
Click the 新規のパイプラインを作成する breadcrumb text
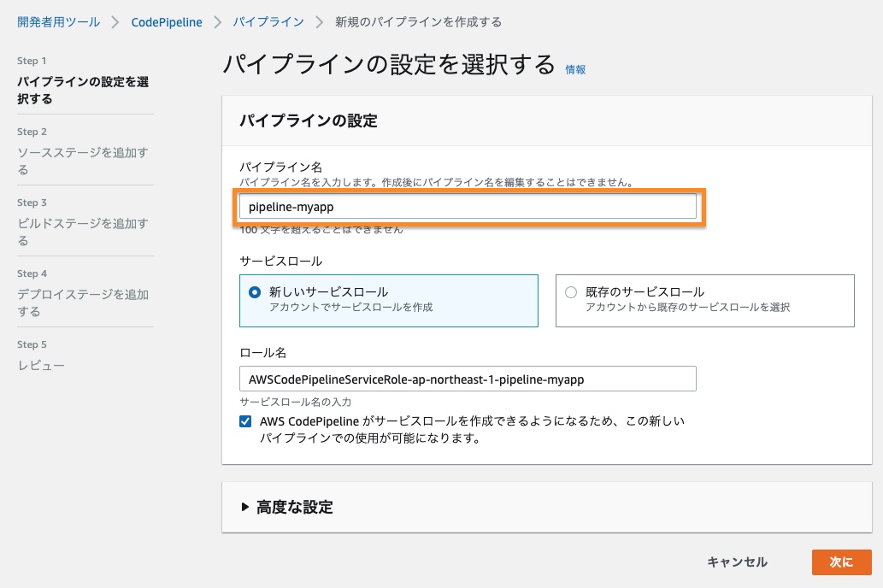[x=418, y=22]
